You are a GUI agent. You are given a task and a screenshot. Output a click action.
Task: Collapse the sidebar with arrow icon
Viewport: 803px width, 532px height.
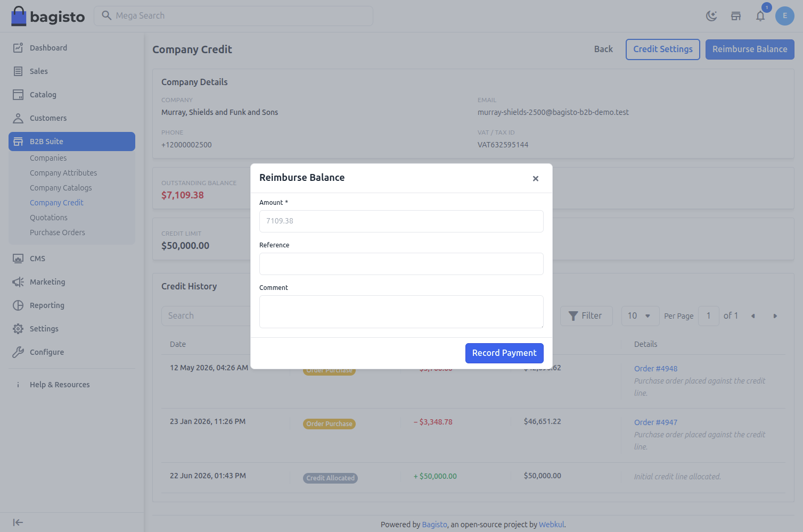click(x=18, y=522)
